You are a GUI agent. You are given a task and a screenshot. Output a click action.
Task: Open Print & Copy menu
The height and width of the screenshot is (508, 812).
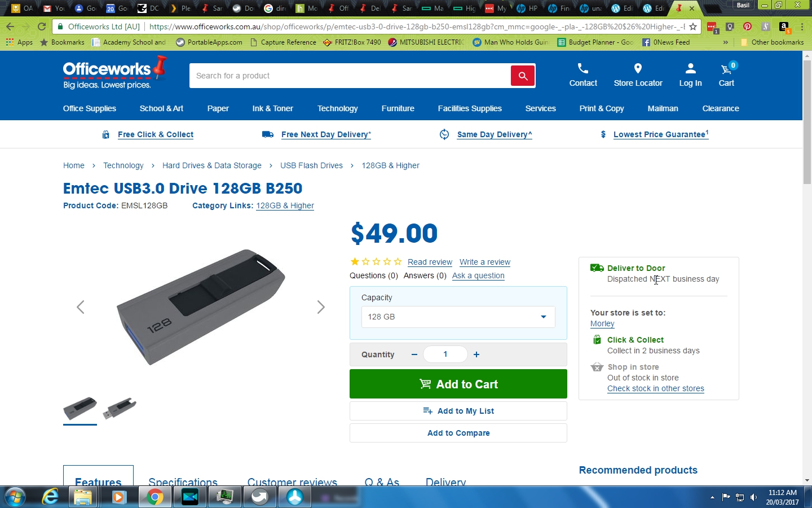click(602, 108)
